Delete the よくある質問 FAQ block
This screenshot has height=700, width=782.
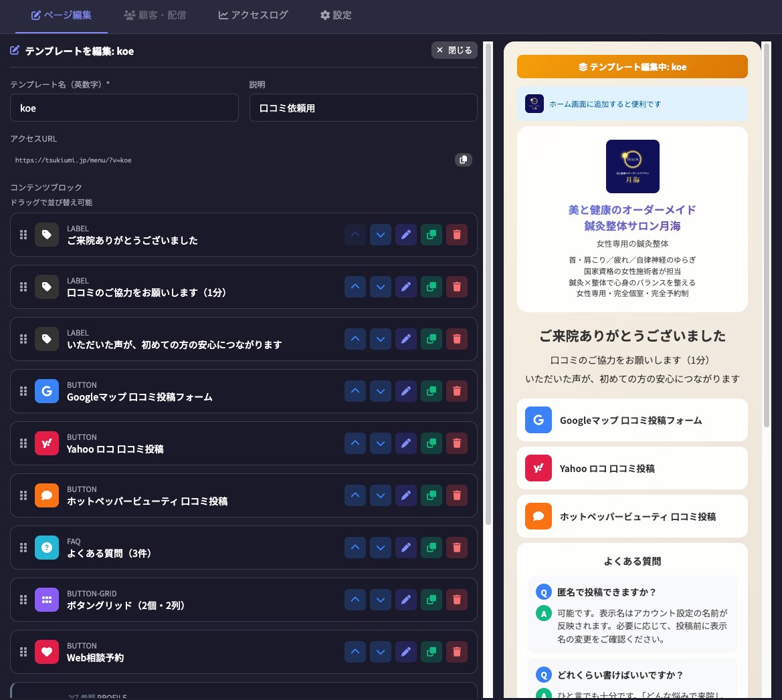(457, 548)
